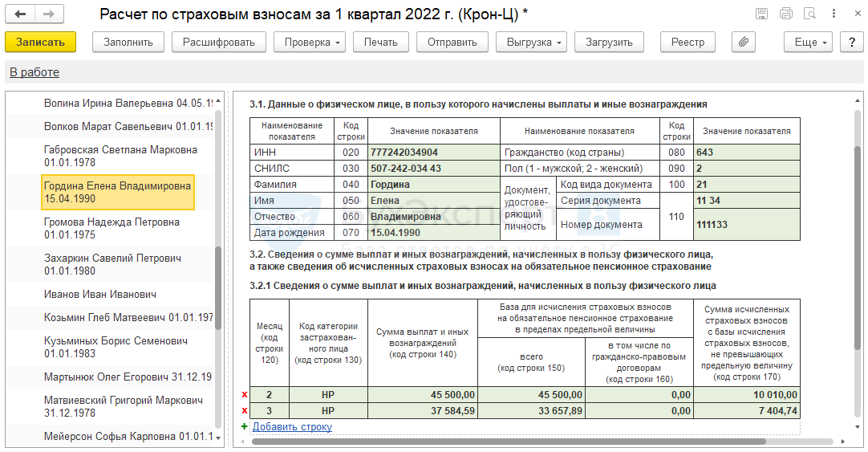Click the ИНН value 777242034904
The height and width of the screenshot is (452, 868).
point(433,153)
